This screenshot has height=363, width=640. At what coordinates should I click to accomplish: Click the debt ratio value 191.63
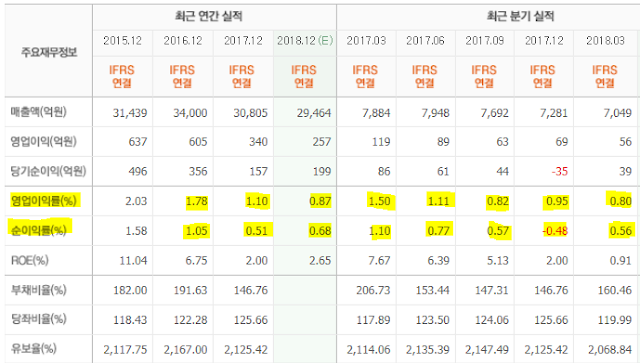(x=191, y=290)
